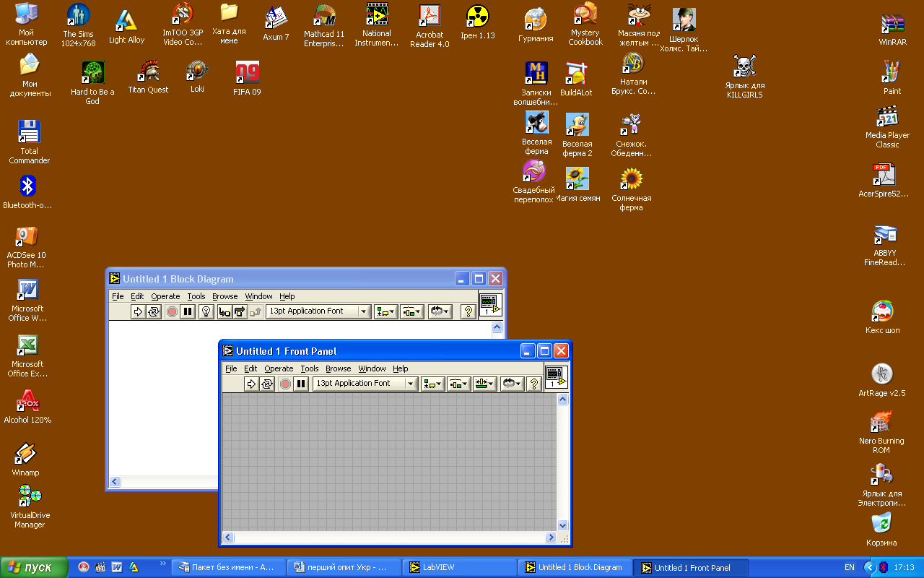Switch to Untitled 1 Block Diagram taskbar button
Screen dimensions: 924x578
575,568
